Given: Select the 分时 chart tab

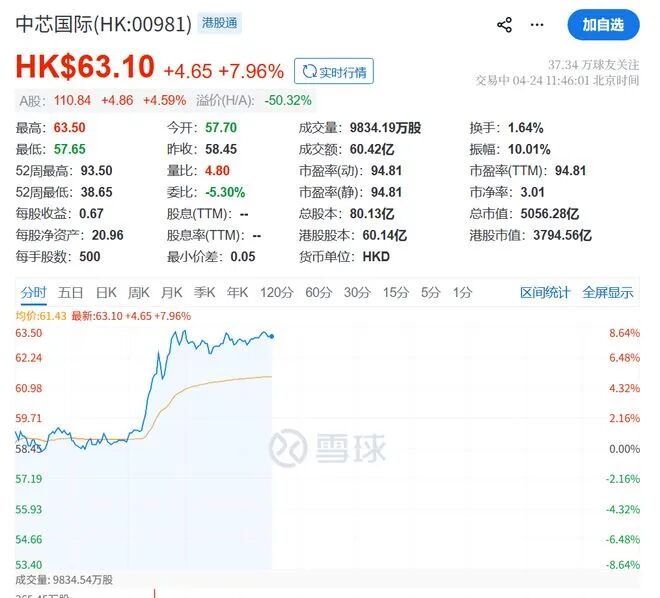Looking at the screenshot, I should pyautogui.click(x=33, y=292).
